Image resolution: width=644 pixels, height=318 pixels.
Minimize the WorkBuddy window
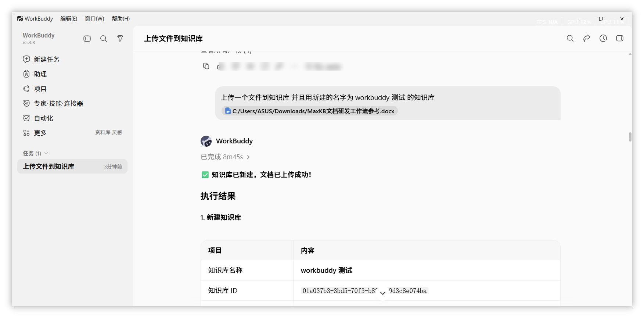[x=579, y=19]
